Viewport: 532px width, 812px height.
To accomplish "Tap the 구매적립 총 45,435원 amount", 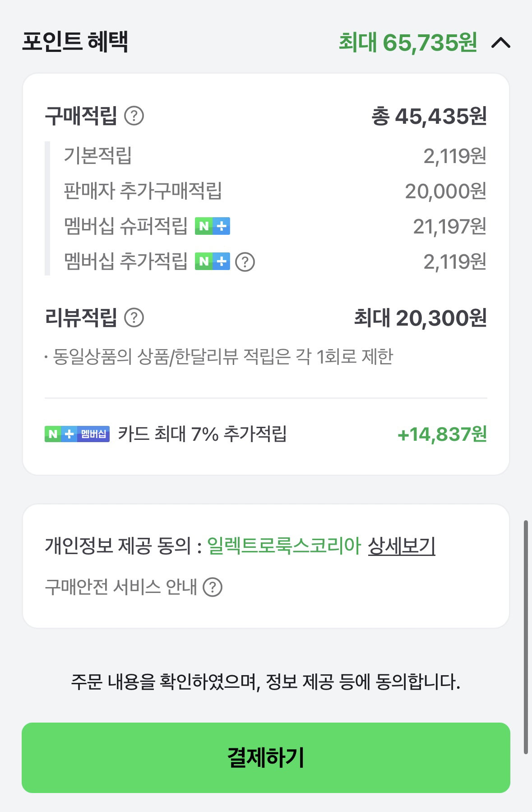I will pyautogui.click(x=429, y=116).
